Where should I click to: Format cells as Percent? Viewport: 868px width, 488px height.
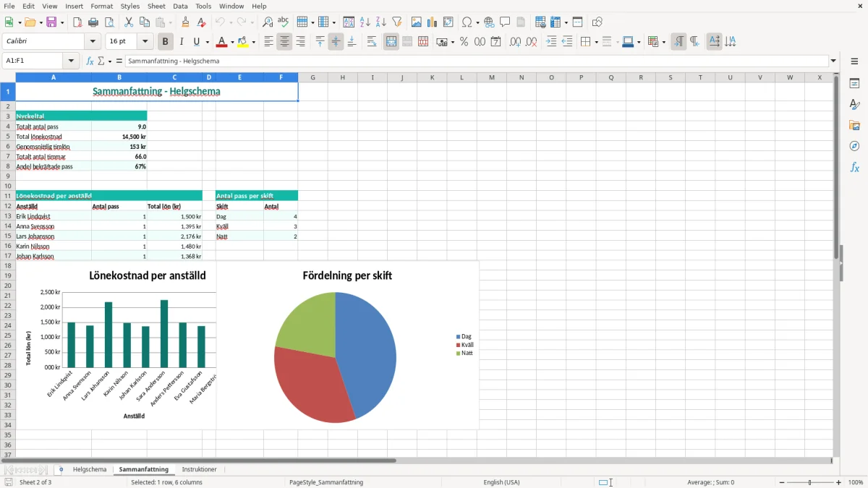pyautogui.click(x=464, y=42)
